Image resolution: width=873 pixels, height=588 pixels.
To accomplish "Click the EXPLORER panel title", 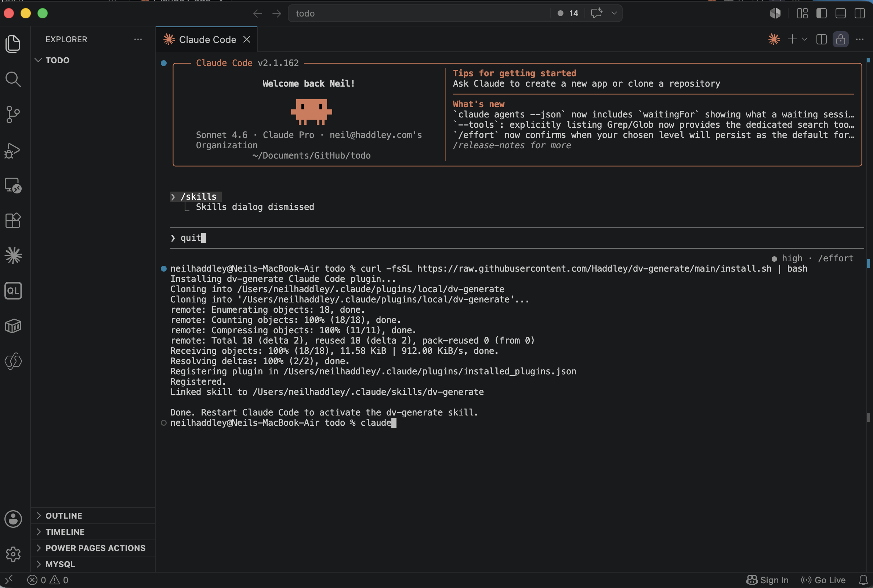I will pos(66,39).
